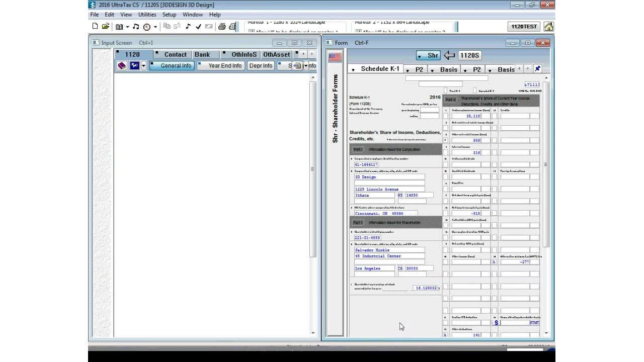
Task: Open client using the folder icon
Action: [x=106, y=27]
